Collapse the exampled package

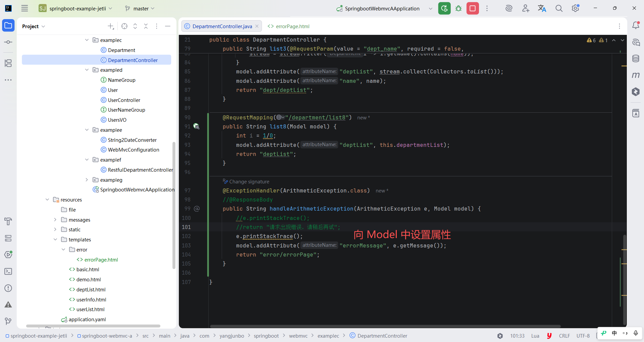87,70
